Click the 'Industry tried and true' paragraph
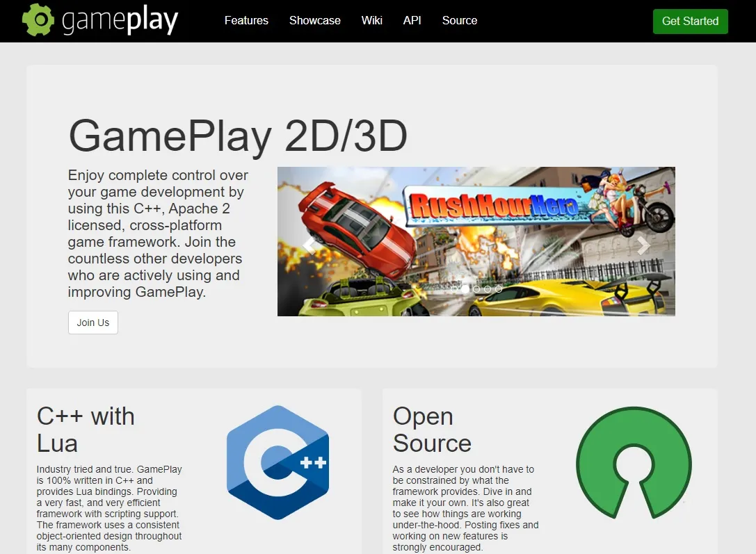Image resolution: width=756 pixels, height=554 pixels. pyautogui.click(x=109, y=508)
